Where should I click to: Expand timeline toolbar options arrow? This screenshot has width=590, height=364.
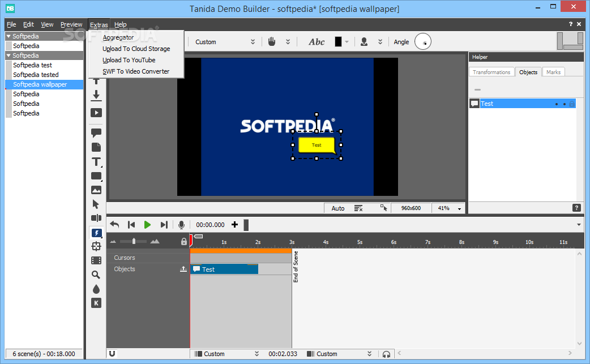(x=579, y=225)
